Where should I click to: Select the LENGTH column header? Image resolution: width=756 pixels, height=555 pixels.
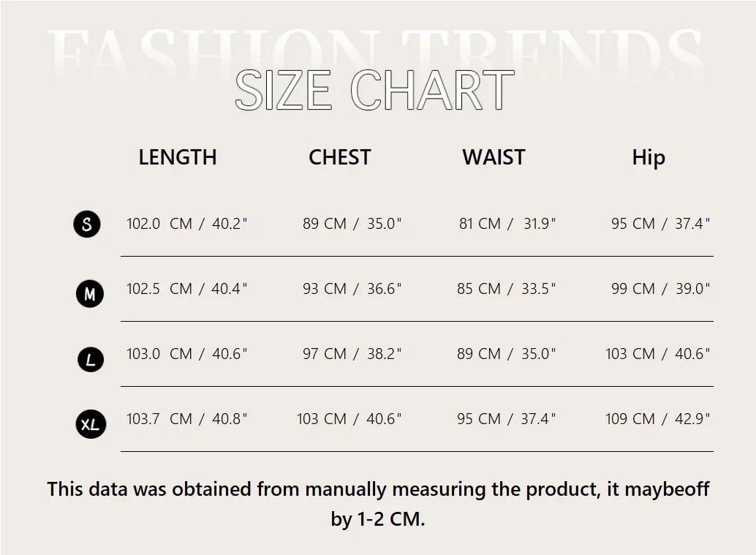tap(178, 157)
